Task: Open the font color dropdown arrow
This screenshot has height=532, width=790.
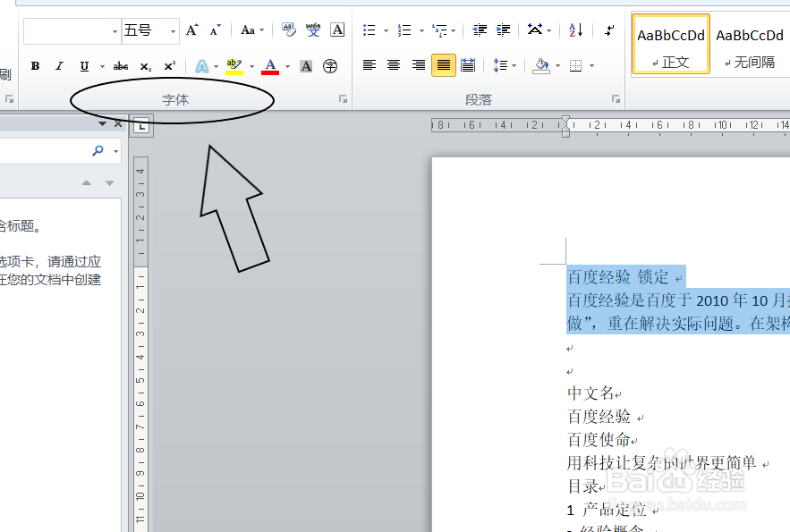Action: tap(288, 66)
